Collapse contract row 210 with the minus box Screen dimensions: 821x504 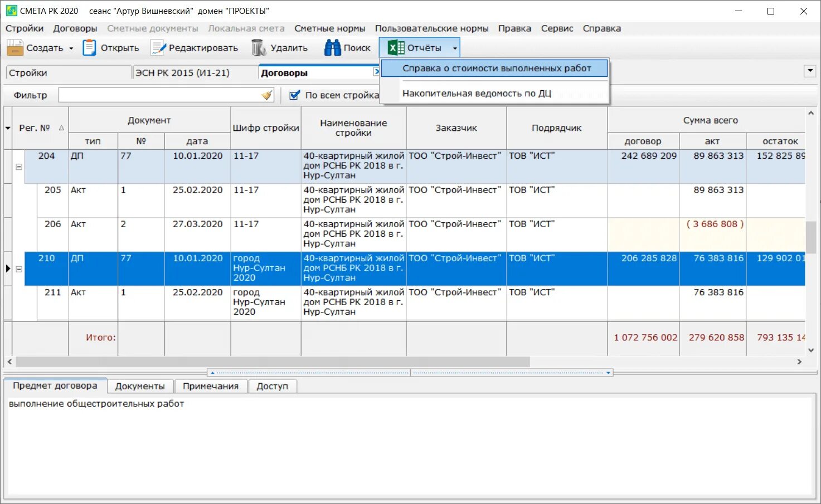tap(18, 269)
